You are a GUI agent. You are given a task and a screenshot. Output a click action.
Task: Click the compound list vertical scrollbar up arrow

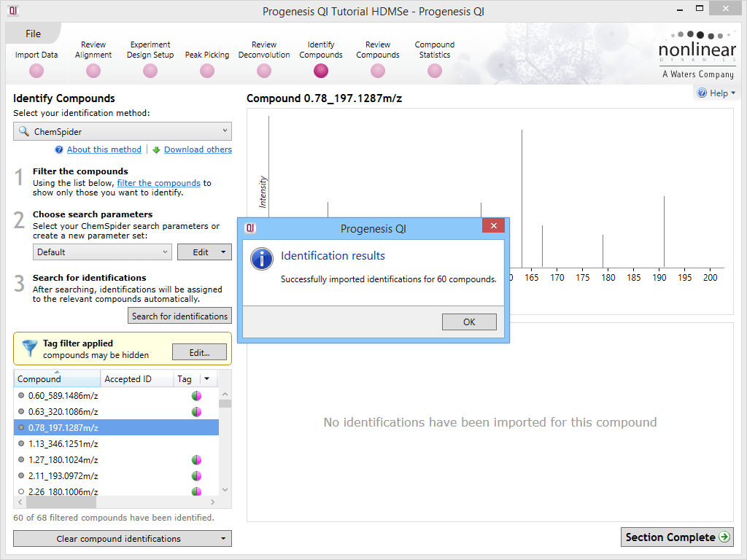(225, 394)
